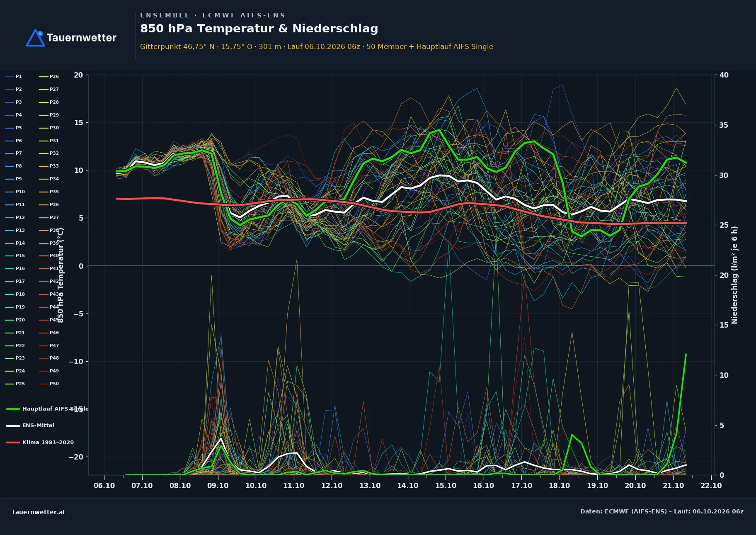Select legend entry P50
This screenshot has width=756, height=535.
coord(49,384)
